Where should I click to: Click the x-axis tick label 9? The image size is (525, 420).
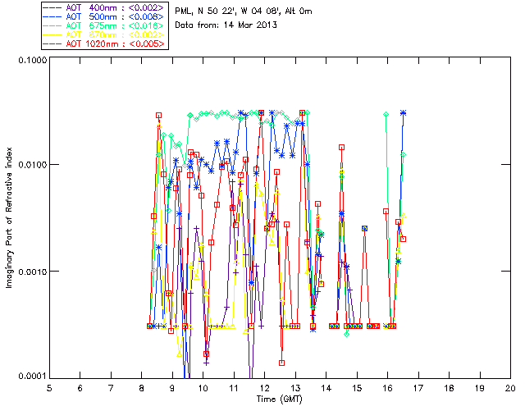(x=172, y=387)
